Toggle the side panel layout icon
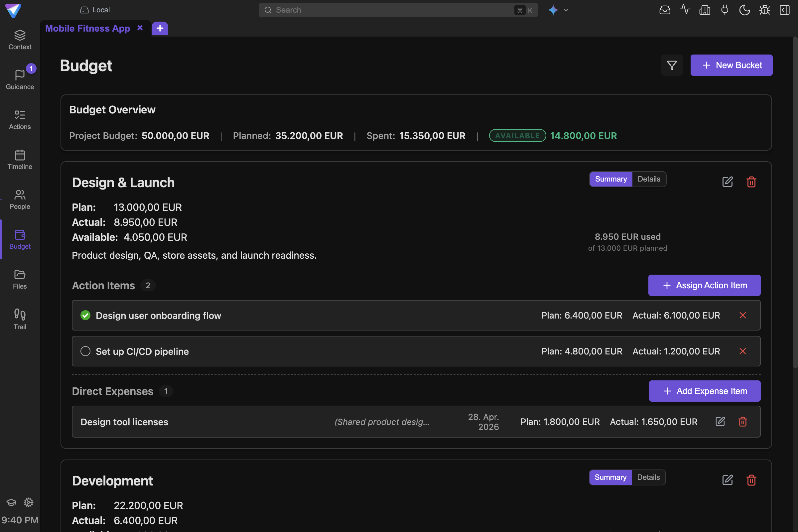The width and height of the screenshot is (798, 532). 785,10
